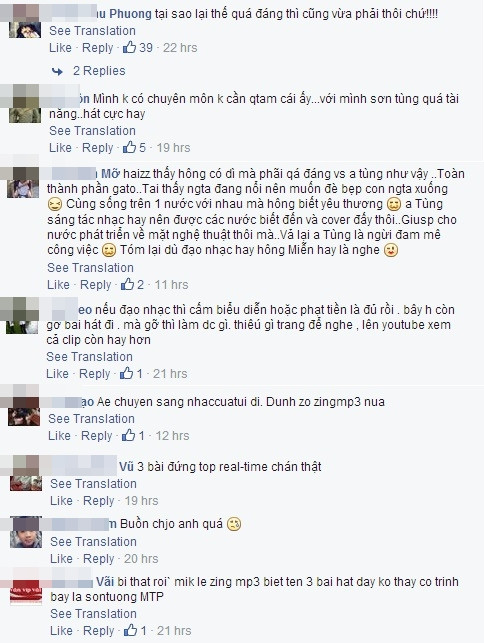Viewport: 484px width, 643px height.
Task: Click the reply arrow icon beside 2 Replies
Action: click(57, 71)
